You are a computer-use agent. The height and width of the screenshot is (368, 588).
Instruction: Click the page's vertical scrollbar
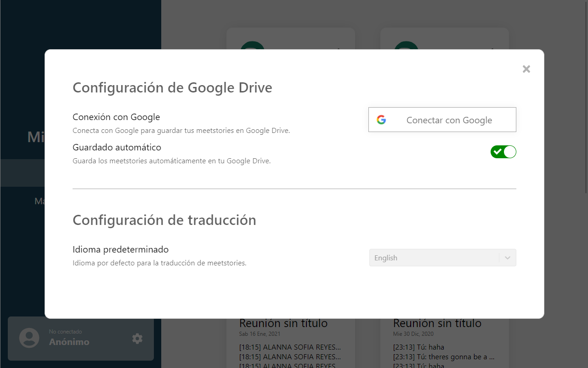586,97
